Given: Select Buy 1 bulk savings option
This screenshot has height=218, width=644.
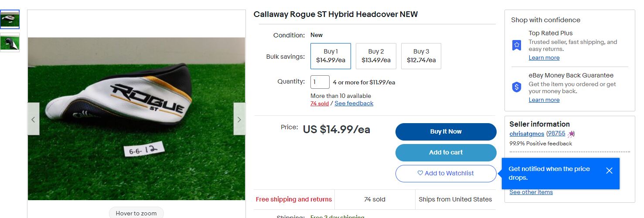Looking at the screenshot, I should point(331,56).
